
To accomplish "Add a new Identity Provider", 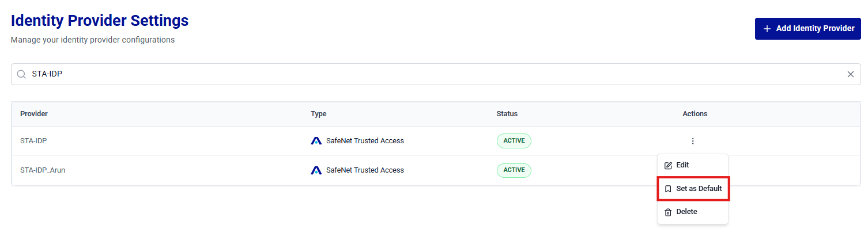I will click(x=807, y=29).
